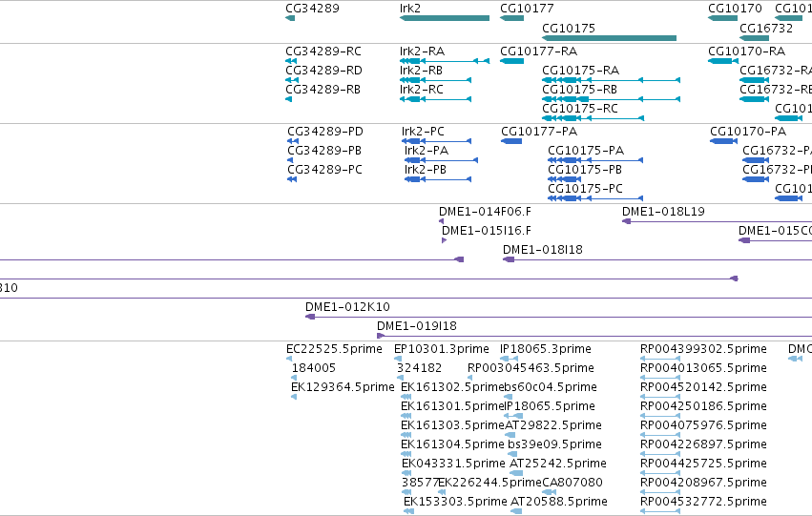
Task: Open the EK129364.5prime EST
Action: [343, 387]
